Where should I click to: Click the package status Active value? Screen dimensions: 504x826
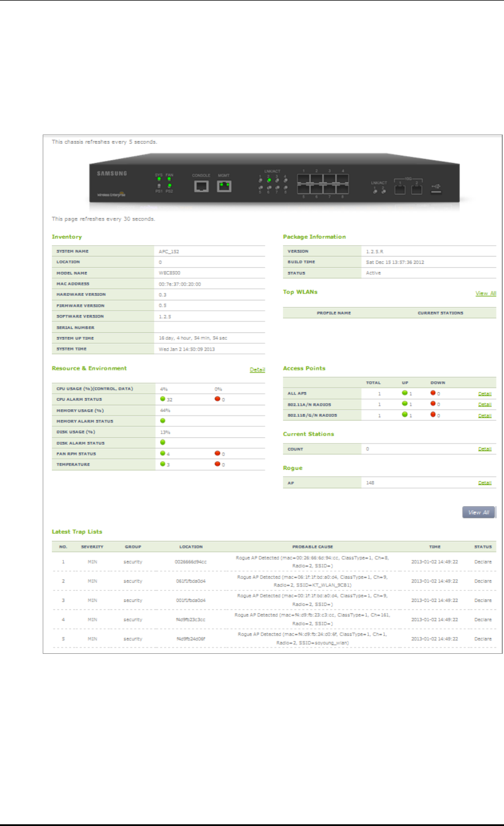[374, 273]
